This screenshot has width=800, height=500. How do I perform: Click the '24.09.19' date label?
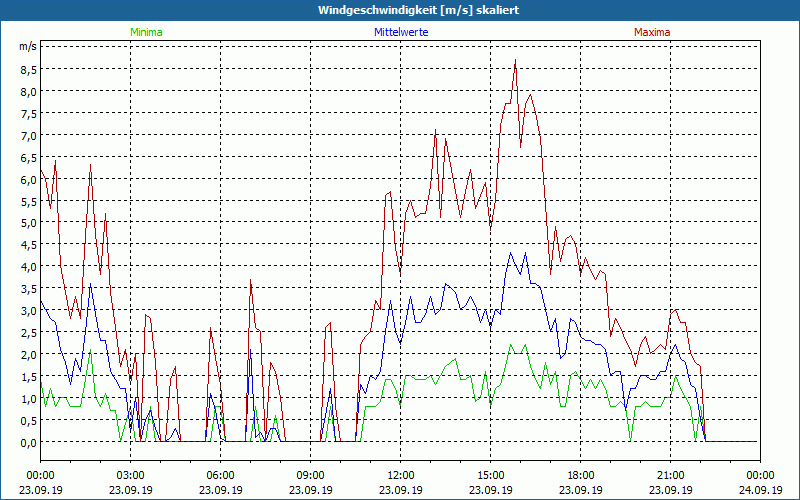pyautogui.click(x=760, y=490)
